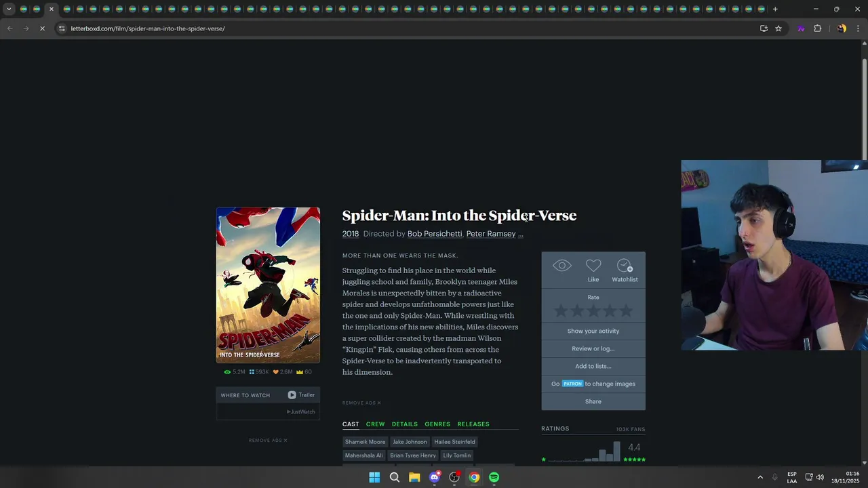
Task: Open Chrome Extensions puzzle menu
Action: tap(817, 28)
